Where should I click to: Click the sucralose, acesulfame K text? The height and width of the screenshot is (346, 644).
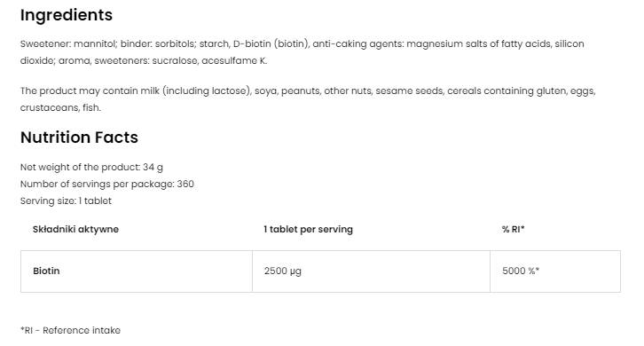pyautogui.click(x=209, y=61)
